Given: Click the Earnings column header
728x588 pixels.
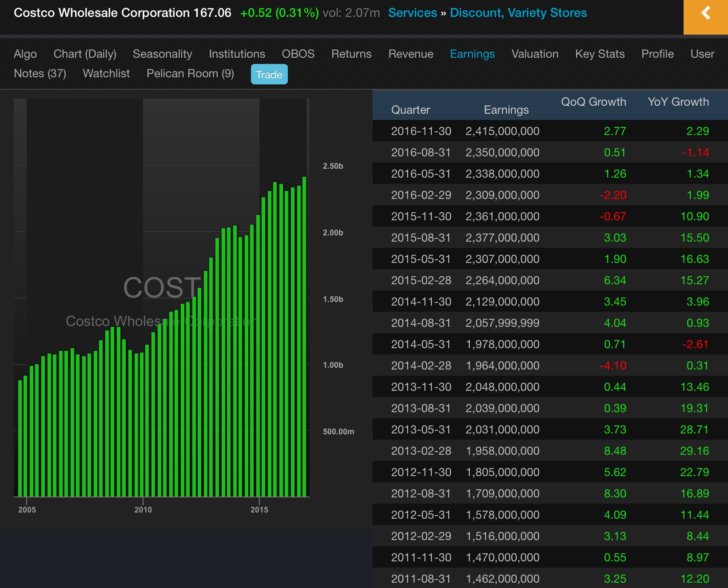Looking at the screenshot, I should point(506,110).
